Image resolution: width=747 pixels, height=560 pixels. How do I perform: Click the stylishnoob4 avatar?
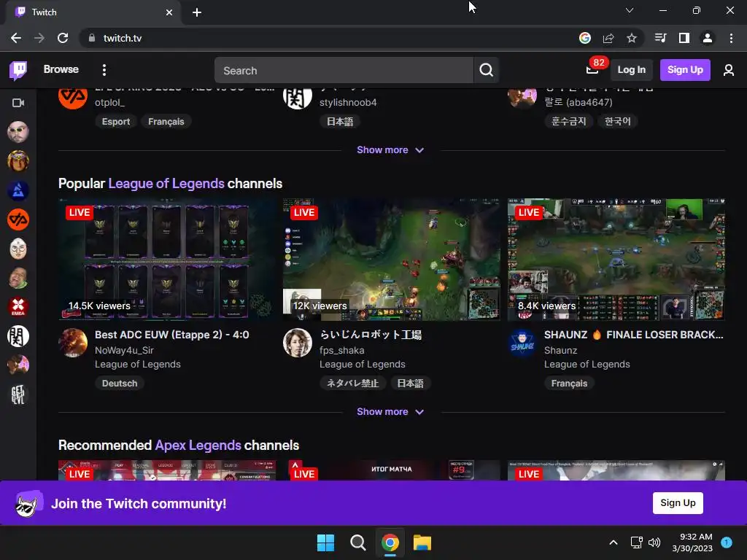[x=298, y=98]
